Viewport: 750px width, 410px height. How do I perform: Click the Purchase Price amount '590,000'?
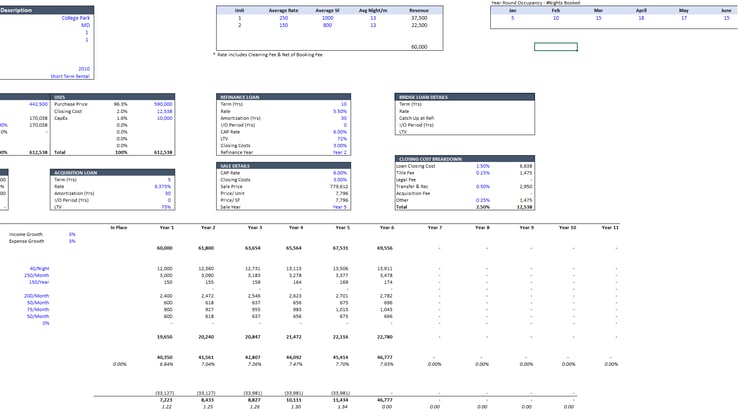coord(163,104)
